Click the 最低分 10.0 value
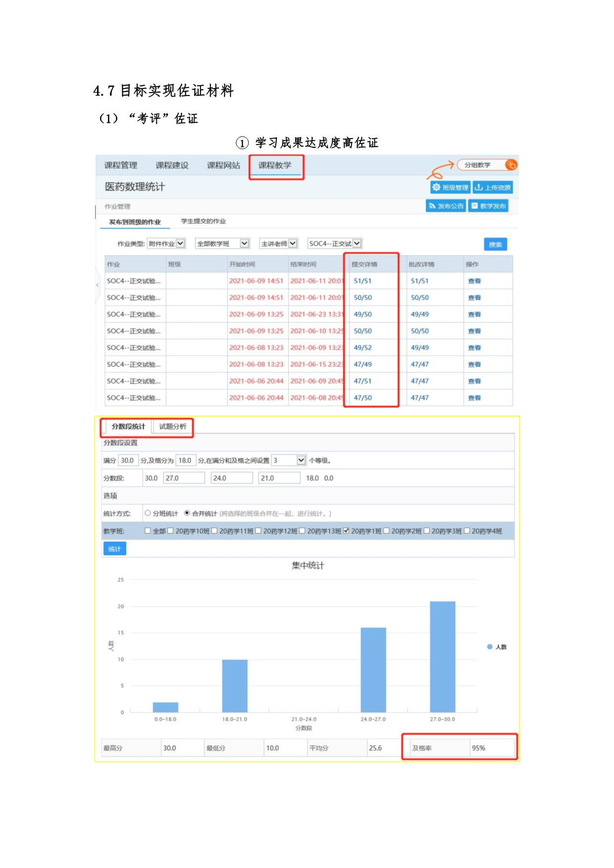 coord(272,748)
